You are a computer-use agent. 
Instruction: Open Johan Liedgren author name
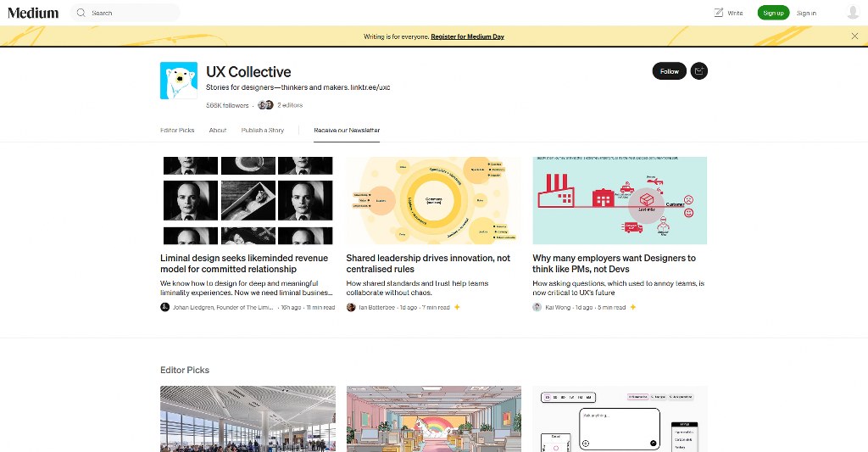pyautogui.click(x=223, y=308)
